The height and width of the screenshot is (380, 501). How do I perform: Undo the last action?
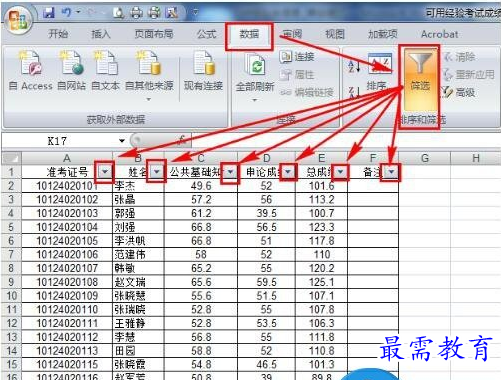pos(66,13)
